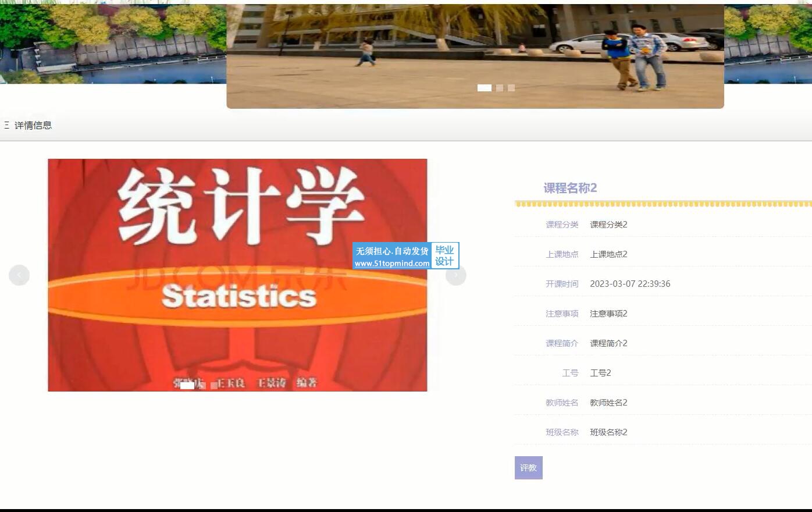
Task: Click the value 课程简介2
Action: click(608, 343)
